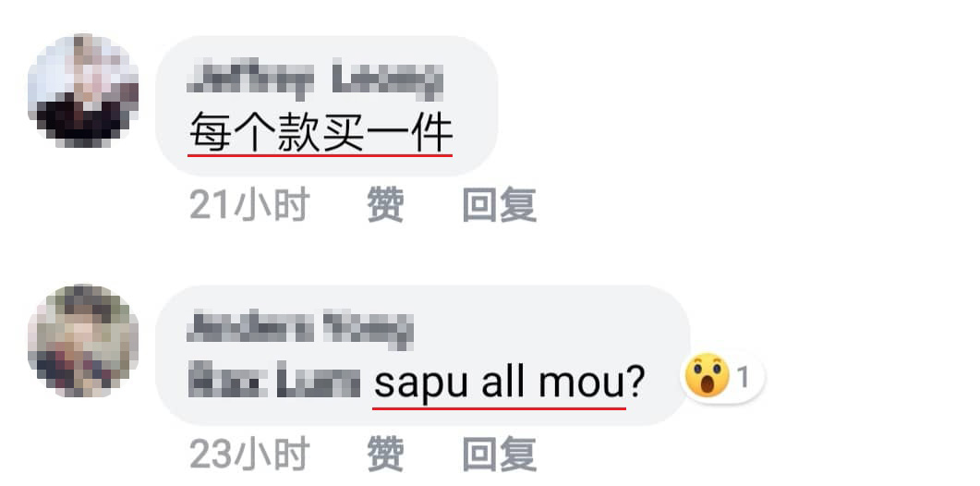Click the wow emoji reaction icon
The image size is (980, 486).
(x=707, y=376)
